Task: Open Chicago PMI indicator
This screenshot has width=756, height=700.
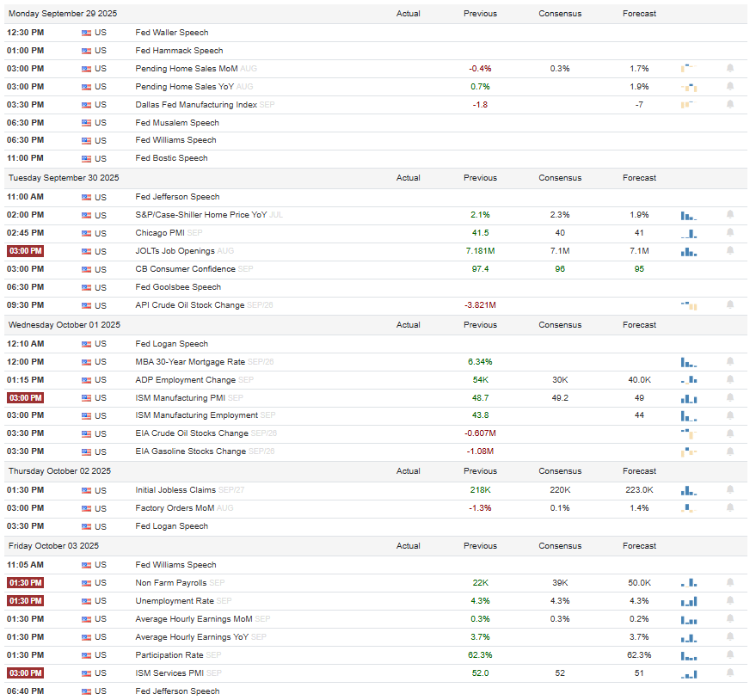Action: tap(160, 233)
